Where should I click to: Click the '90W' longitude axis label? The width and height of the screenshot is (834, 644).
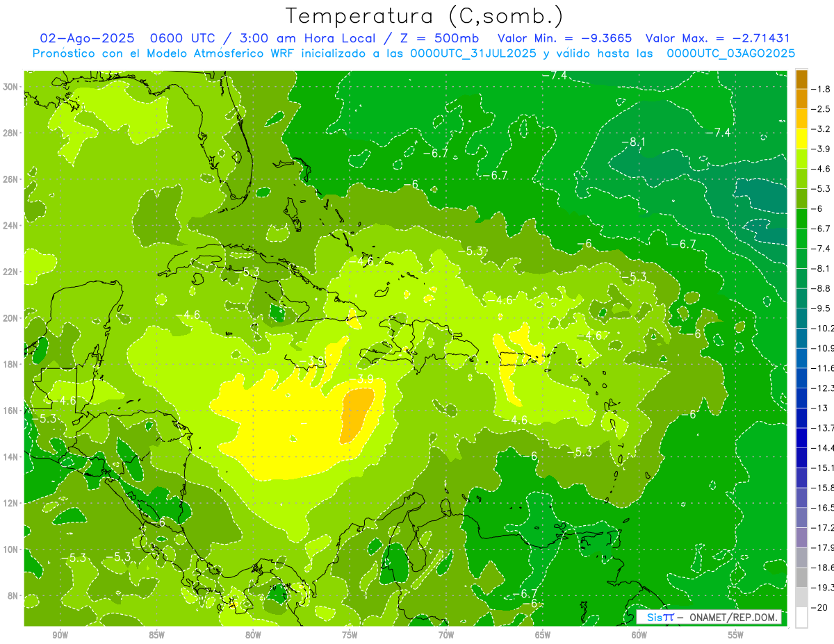pyautogui.click(x=60, y=635)
